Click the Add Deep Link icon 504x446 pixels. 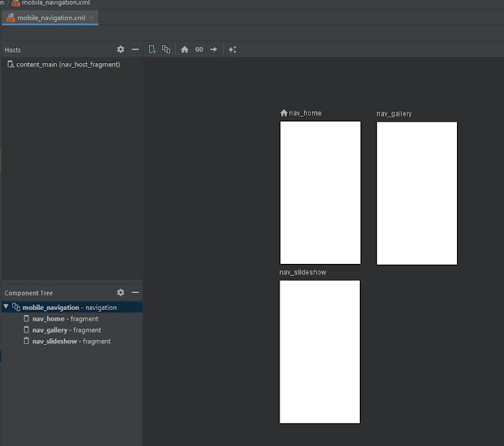(199, 49)
